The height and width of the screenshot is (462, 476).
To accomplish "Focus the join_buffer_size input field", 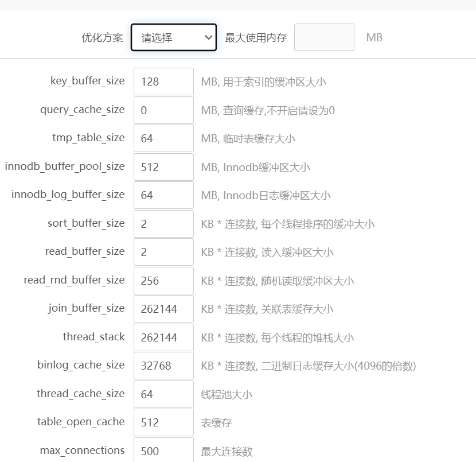I will point(163,309).
